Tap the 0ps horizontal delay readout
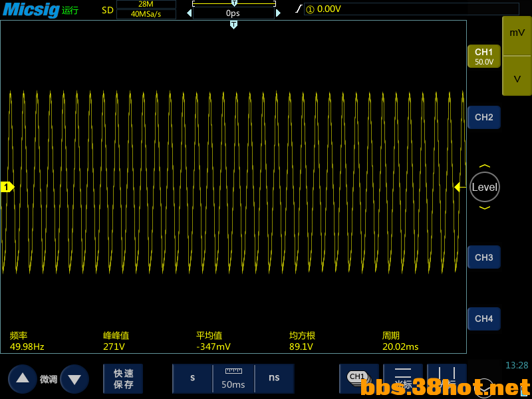The width and height of the screenshot is (532, 399). pos(233,13)
